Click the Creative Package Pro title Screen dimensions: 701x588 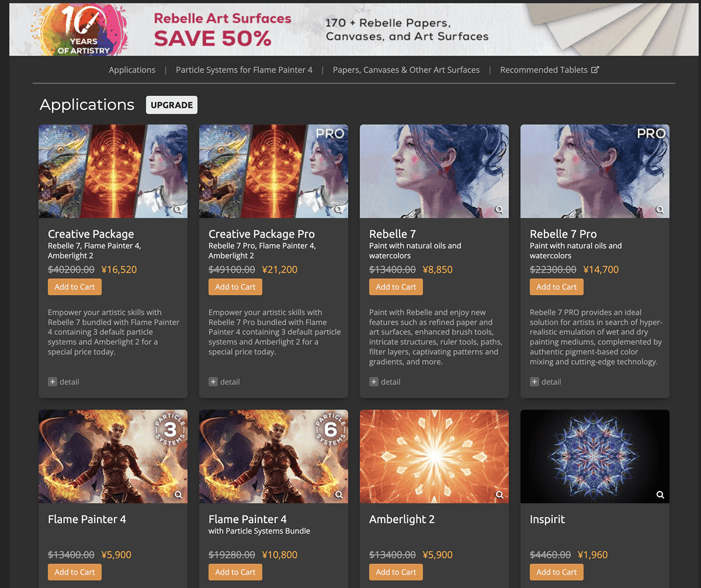[262, 234]
